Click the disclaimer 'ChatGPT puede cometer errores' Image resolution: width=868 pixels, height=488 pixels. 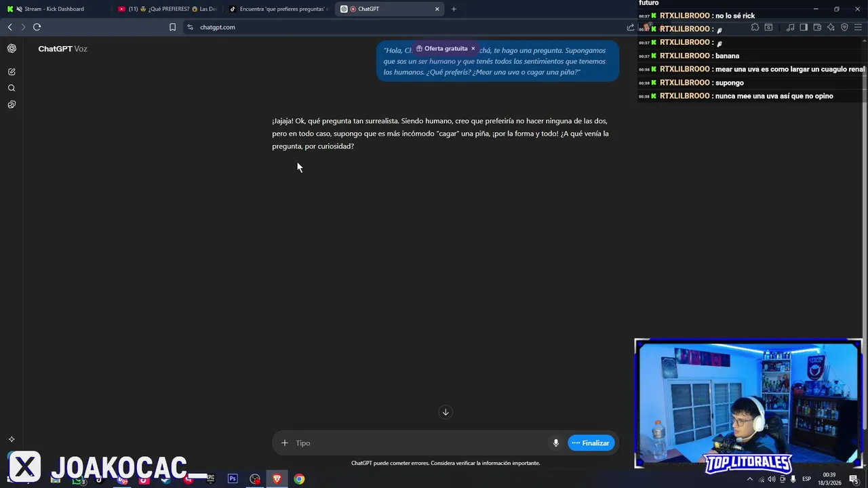[x=446, y=463]
